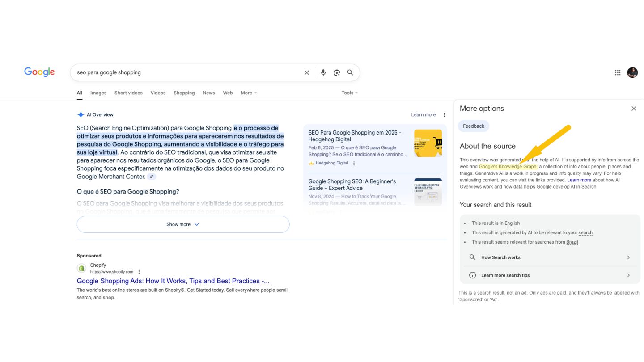Click the 'Hedgehog Digital' source name
This screenshot has height=362, width=644.
tap(332, 164)
